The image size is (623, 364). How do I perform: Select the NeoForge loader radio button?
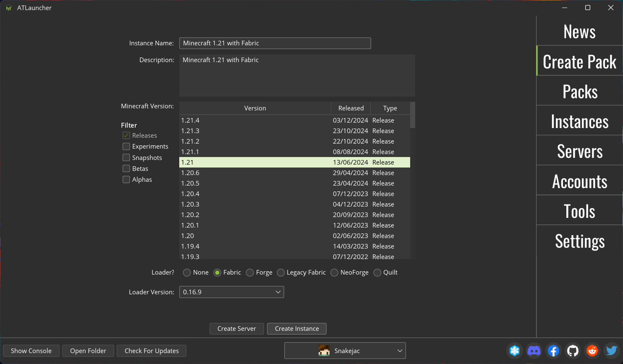(x=335, y=273)
